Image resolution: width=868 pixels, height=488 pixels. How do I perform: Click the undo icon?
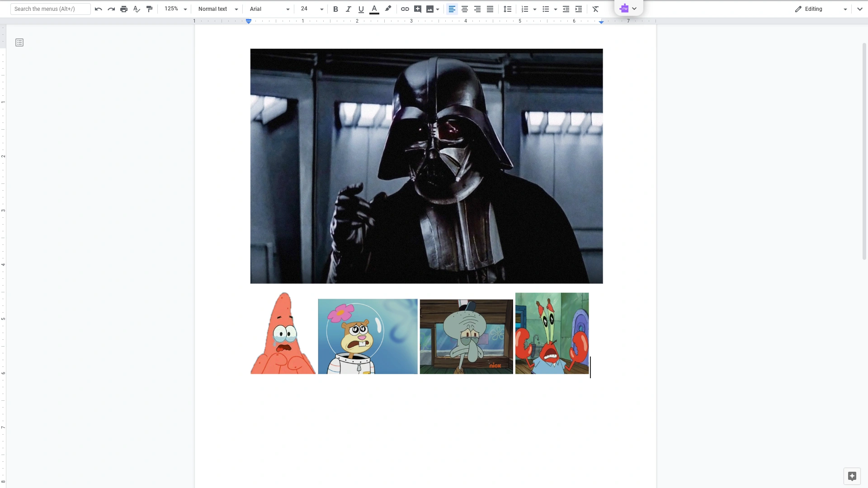click(98, 9)
